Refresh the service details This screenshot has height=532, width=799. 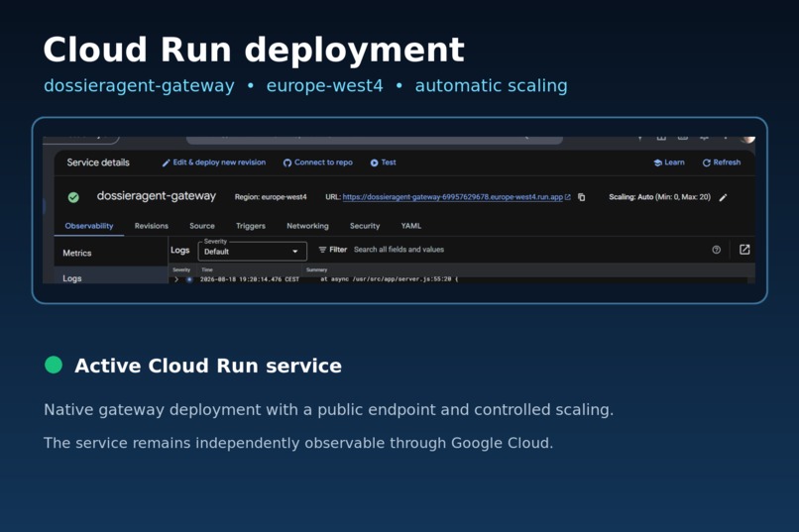[722, 162]
